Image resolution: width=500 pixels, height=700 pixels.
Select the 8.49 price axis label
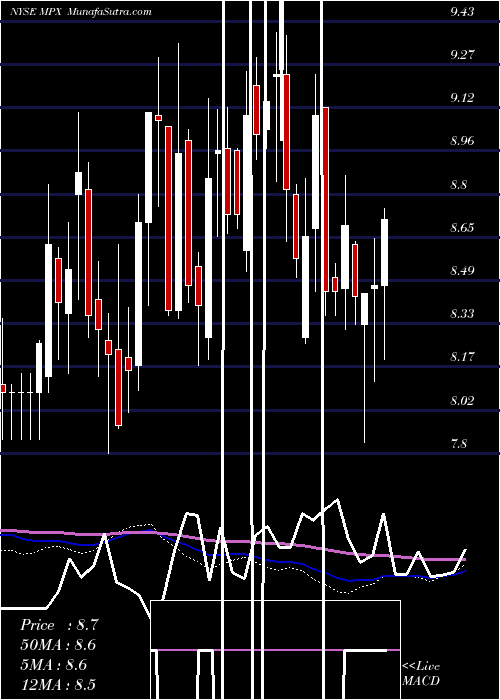(462, 271)
